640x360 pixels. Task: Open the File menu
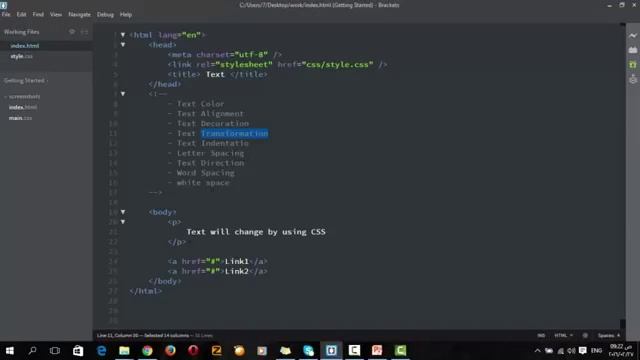point(6,14)
